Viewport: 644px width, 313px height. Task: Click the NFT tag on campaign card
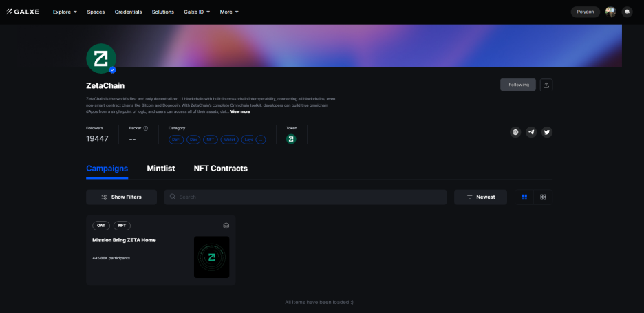(122, 226)
